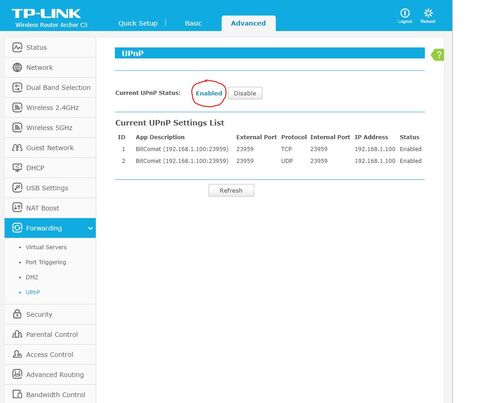This screenshot has height=403, width=480.
Task: Open USB Settings menu item
Action: [50, 188]
